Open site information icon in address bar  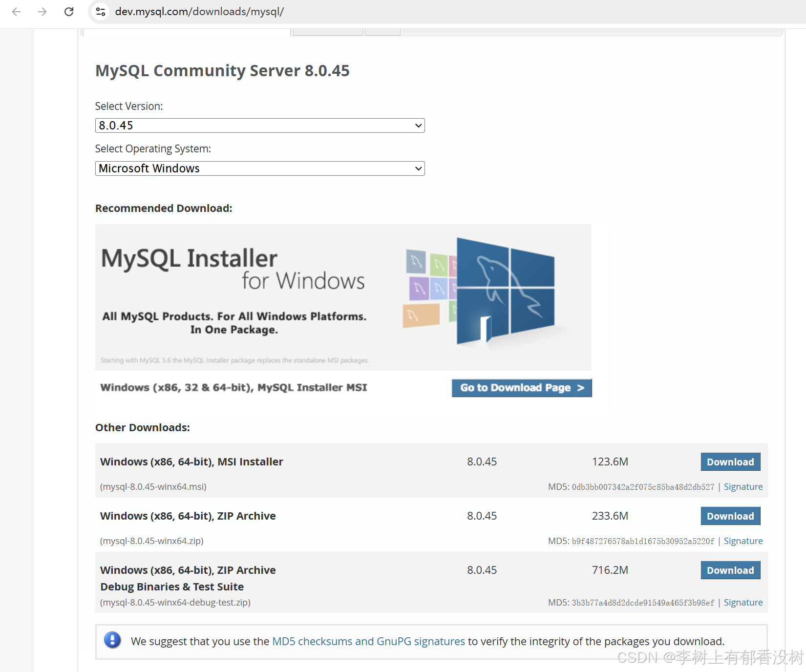point(101,12)
